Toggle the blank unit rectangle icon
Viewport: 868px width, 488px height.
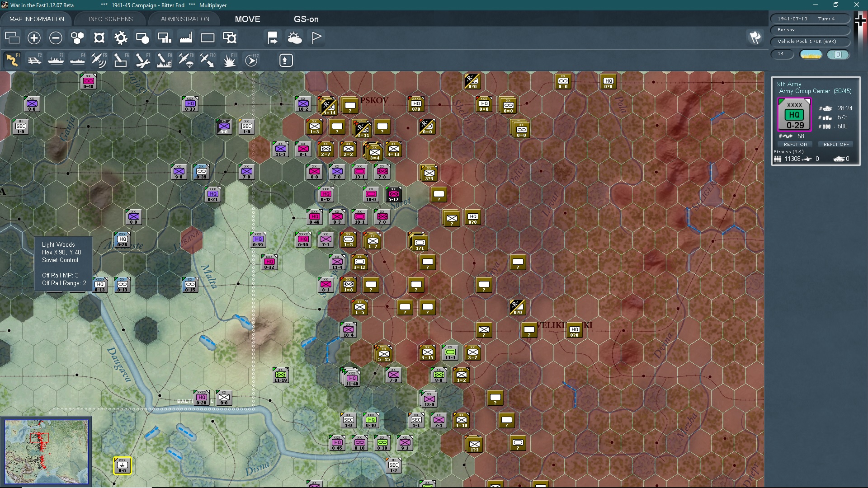coord(208,38)
